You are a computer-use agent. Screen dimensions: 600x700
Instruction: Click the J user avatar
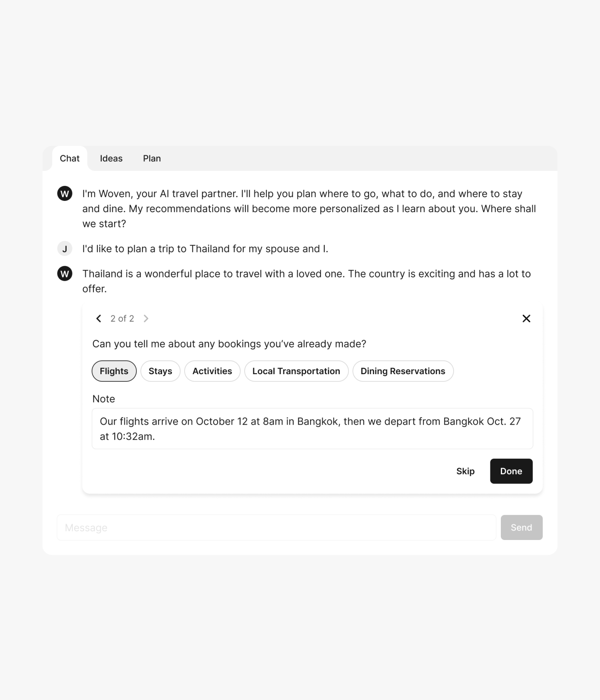pyautogui.click(x=65, y=249)
